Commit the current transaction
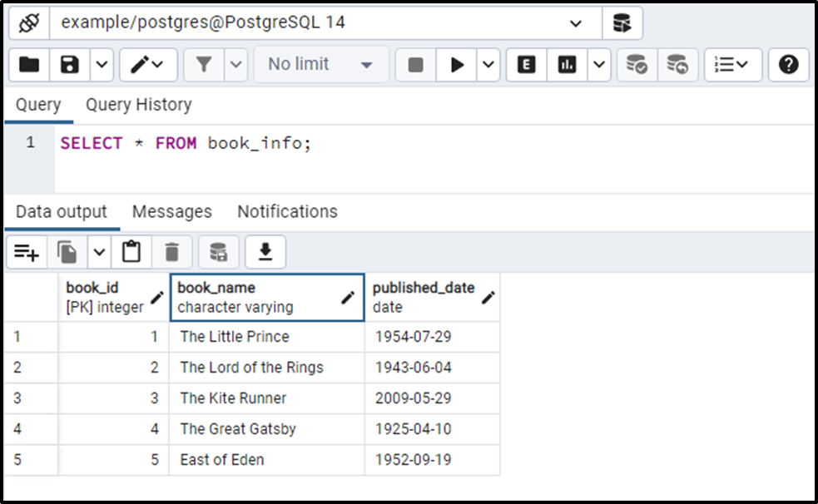The width and height of the screenshot is (818, 504). [x=637, y=65]
